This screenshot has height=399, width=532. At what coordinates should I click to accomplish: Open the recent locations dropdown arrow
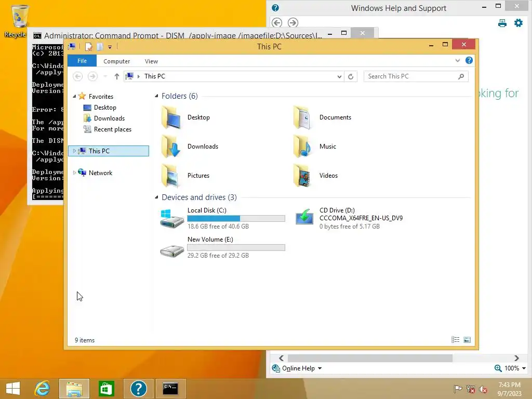pyautogui.click(x=105, y=76)
